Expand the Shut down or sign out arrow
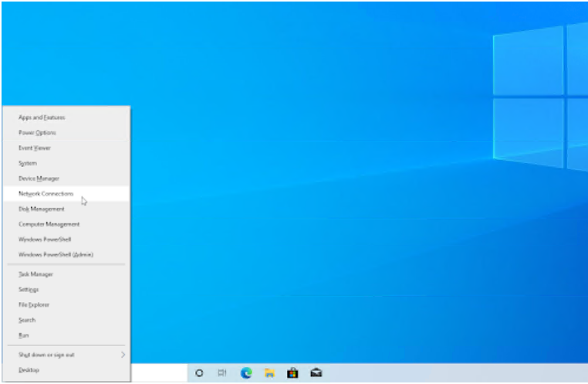 click(x=122, y=355)
